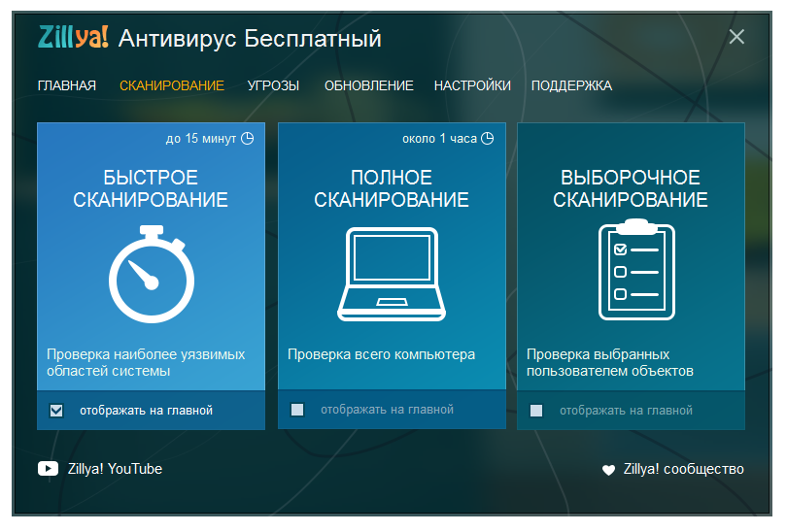Click the clipboard checklist icon for custom scan
Image resolution: width=787 pixels, height=532 pixels.
point(636,269)
